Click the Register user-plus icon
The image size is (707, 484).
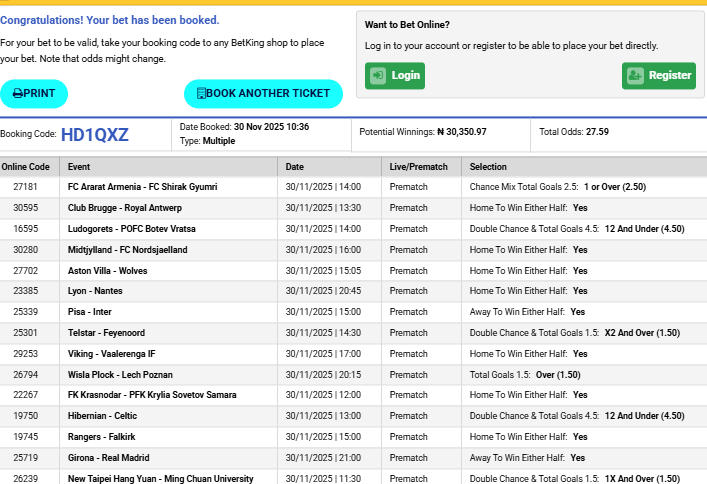point(635,76)
